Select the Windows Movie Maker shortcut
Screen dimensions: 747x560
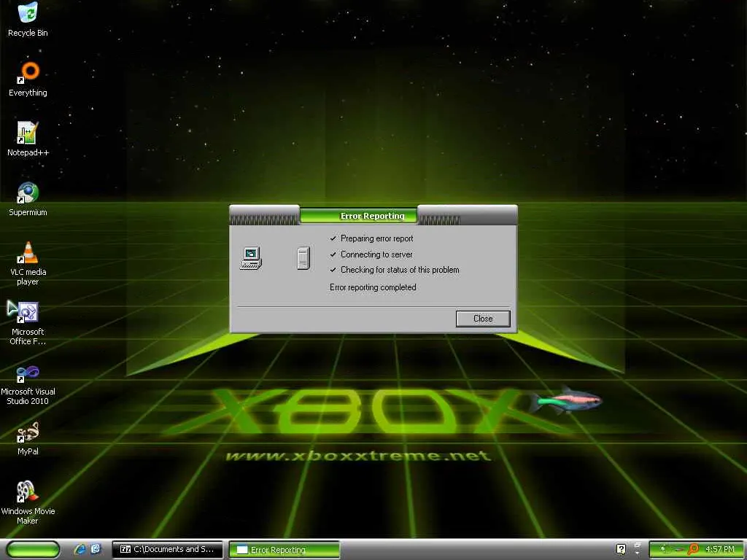[x=28, y=502]
